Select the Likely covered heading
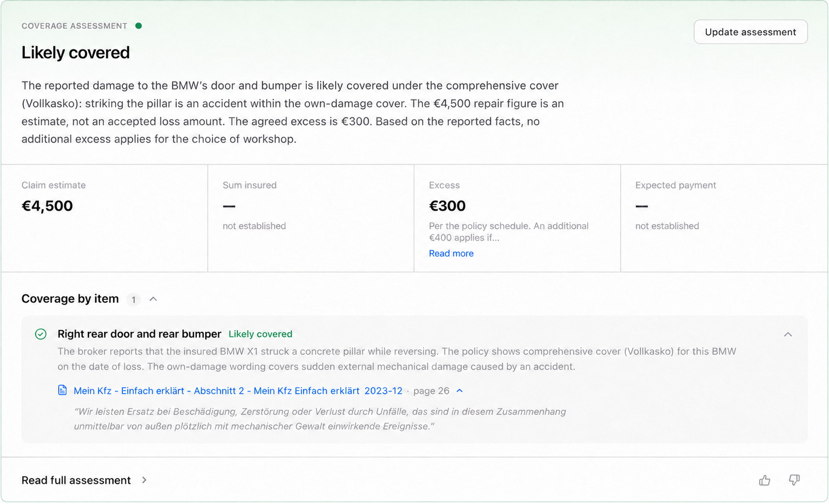This screenshot has width=829, height=504. (x=76, y=53)
